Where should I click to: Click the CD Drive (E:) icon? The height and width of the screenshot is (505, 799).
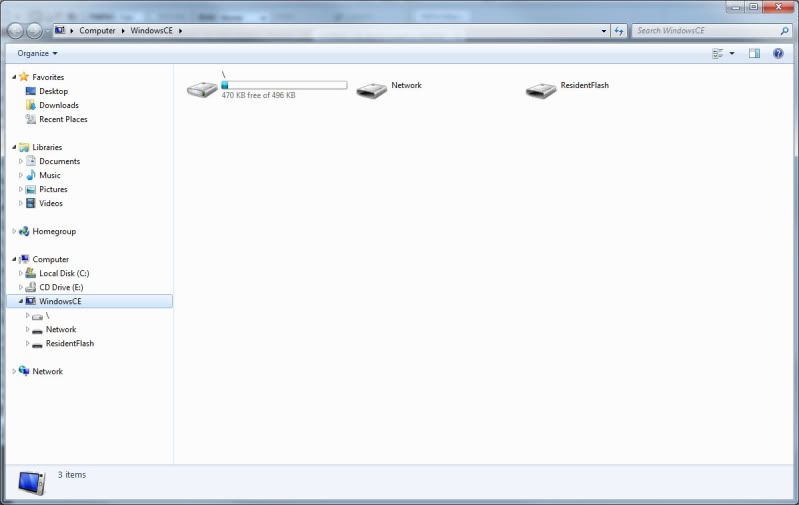[x=31, y=287]
